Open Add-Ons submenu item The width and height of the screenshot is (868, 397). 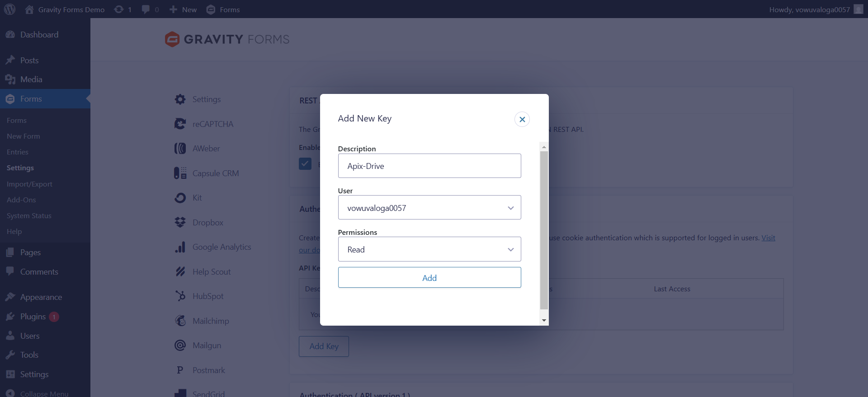click(x=21, y=200)
